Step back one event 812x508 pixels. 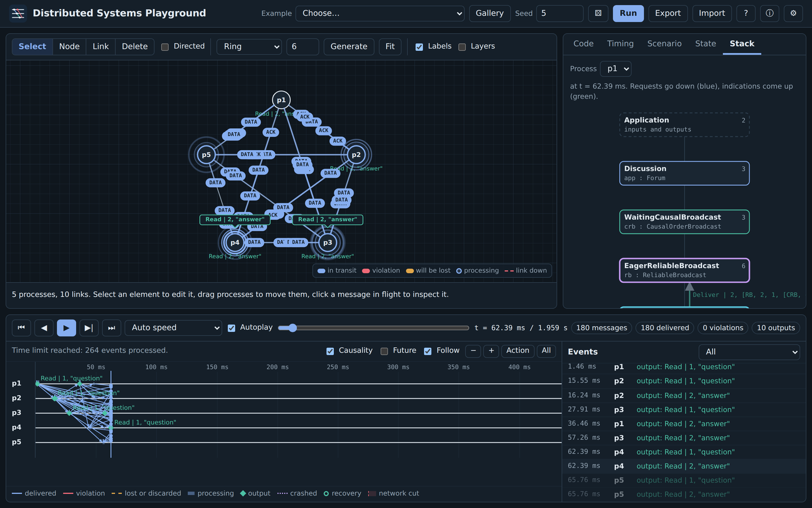pos(44,328)
